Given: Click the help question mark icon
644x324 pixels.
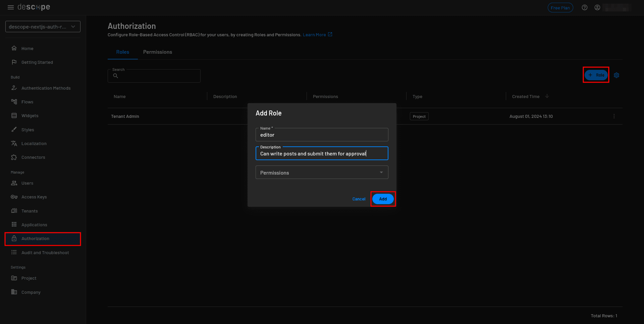Looking at the screenshot, I should pyautogui.click(x=585, y=7).
